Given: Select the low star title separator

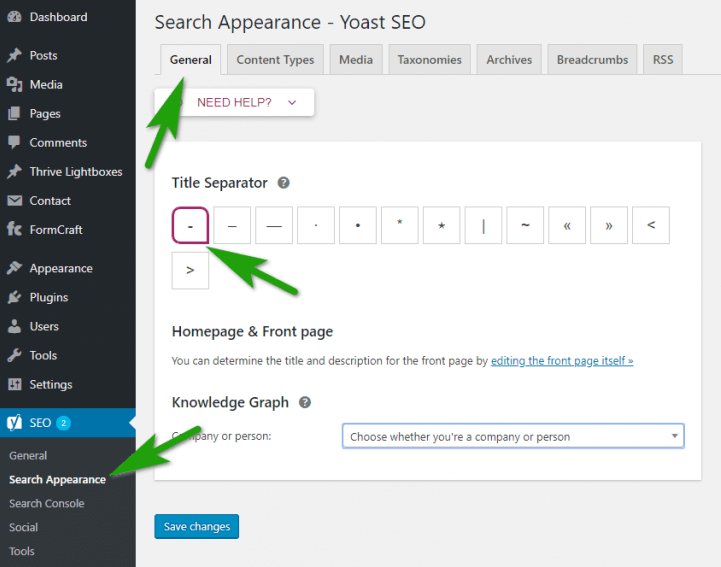Looking at the screenshot, I should point(441,225).
